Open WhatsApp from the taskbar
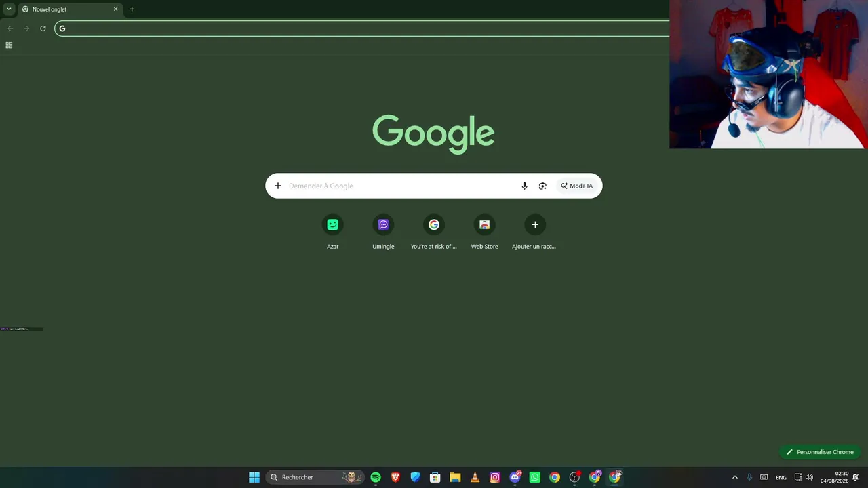868x488 pixels. tap(534, 477)
